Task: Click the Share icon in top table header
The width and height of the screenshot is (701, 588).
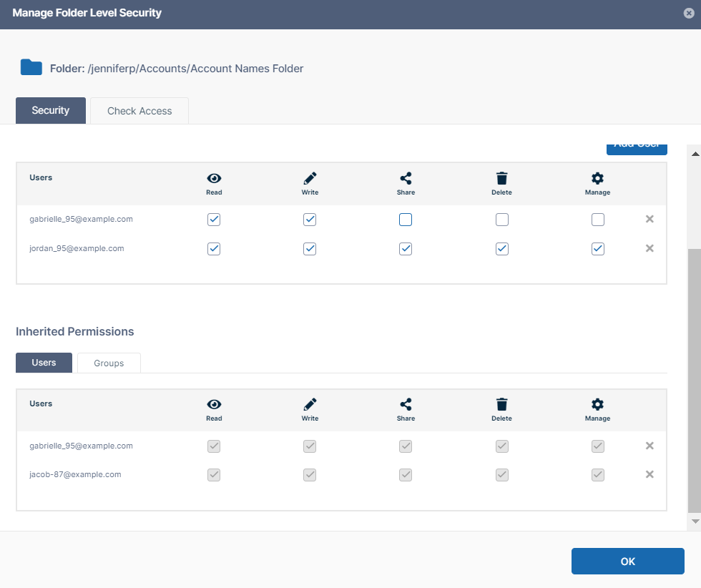Action: (x=406, y=179)
